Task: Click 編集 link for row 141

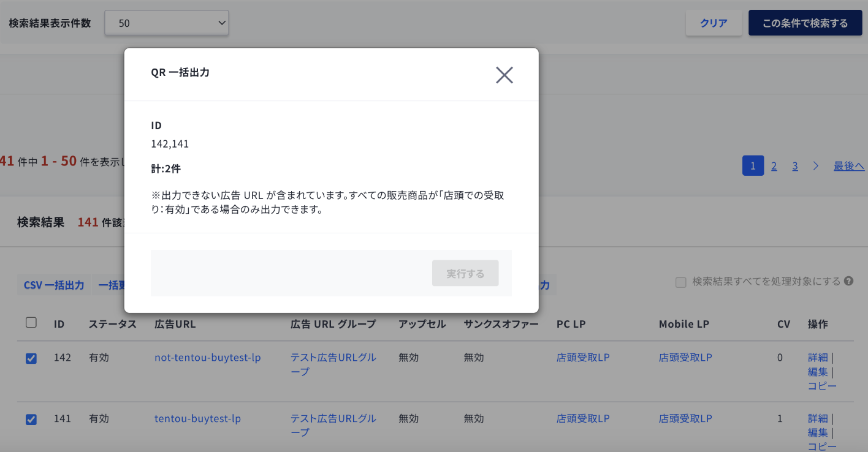Action: point(818,433)
